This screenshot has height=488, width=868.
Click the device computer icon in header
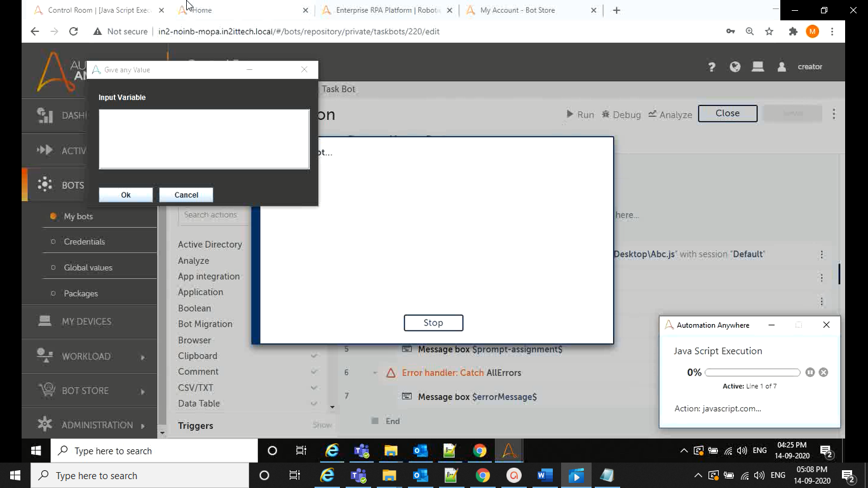coord(757,67)
